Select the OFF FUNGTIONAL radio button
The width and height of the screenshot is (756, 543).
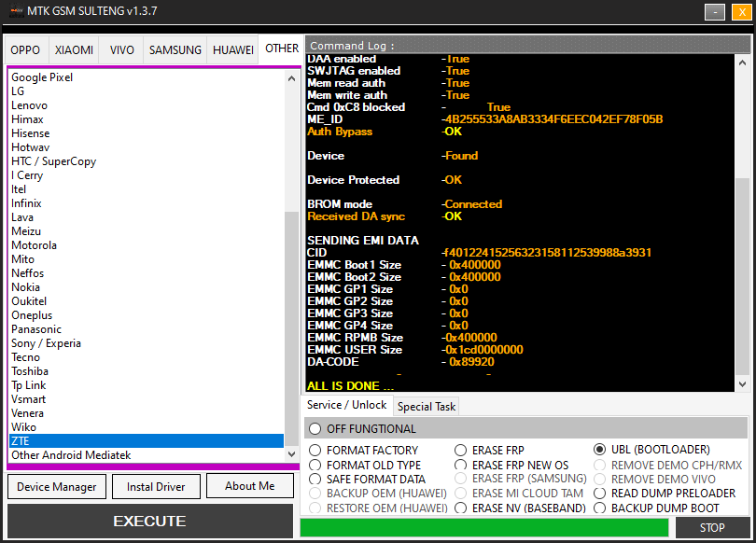pos(315,429)
